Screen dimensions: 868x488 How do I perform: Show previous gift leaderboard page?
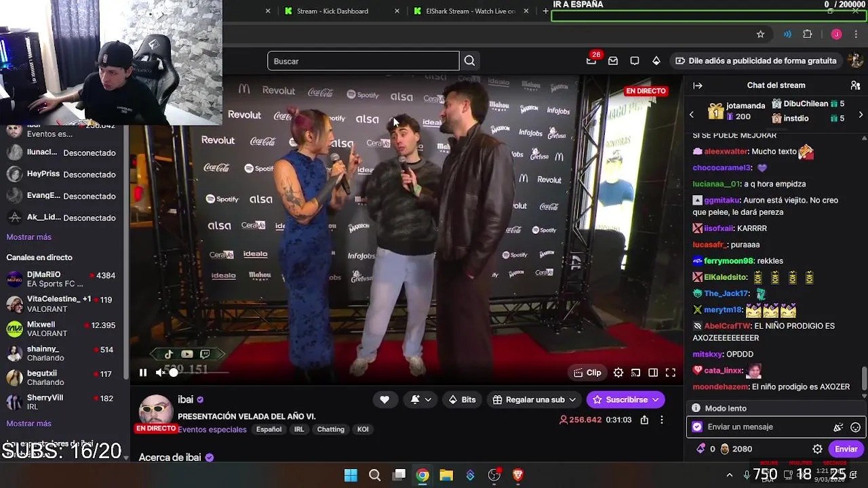click(x=692, y=115)
